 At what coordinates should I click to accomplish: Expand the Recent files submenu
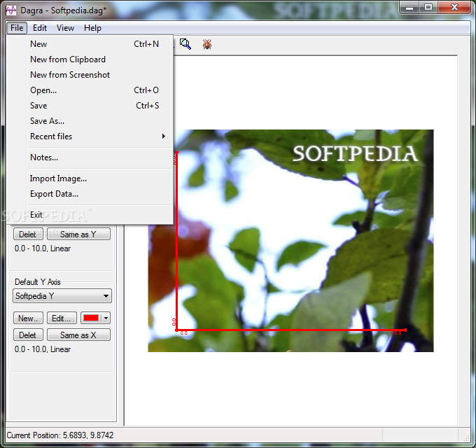tap(99, 136)
